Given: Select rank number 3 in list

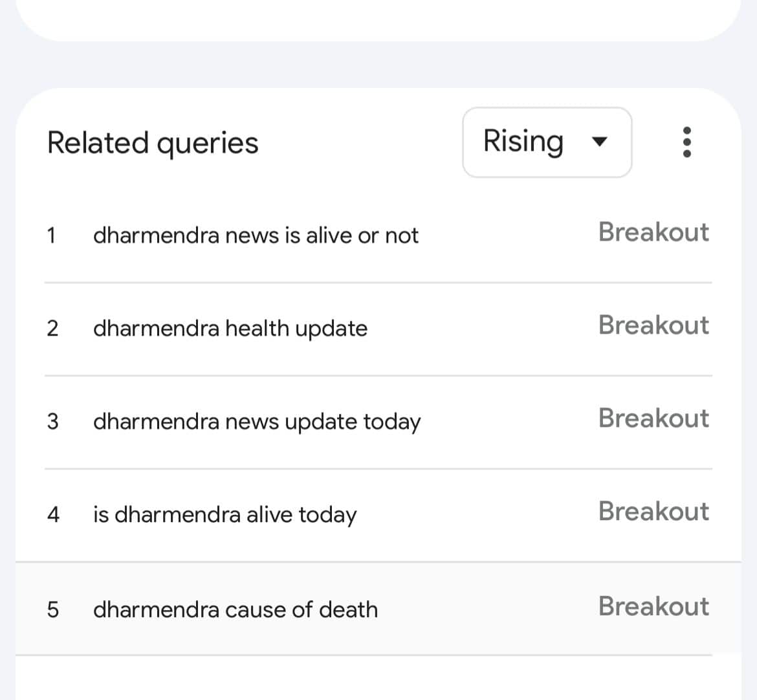Looking at the screenshot, I should [52, 422].
